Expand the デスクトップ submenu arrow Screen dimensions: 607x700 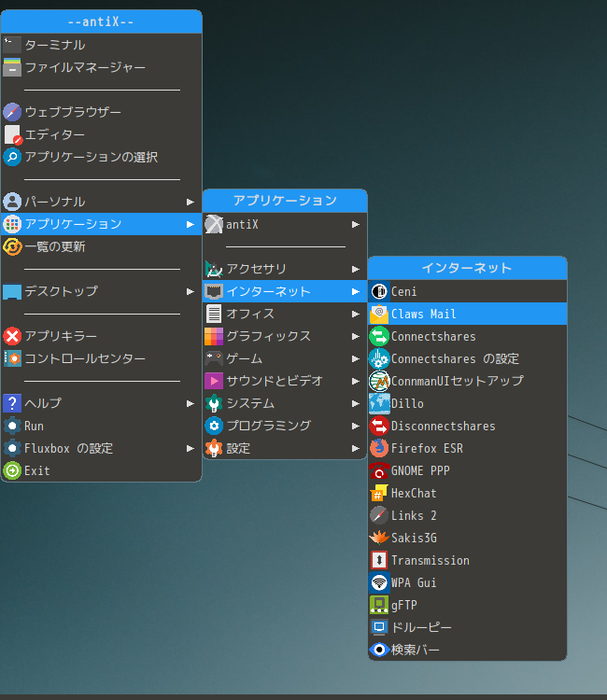click(191, 291)
